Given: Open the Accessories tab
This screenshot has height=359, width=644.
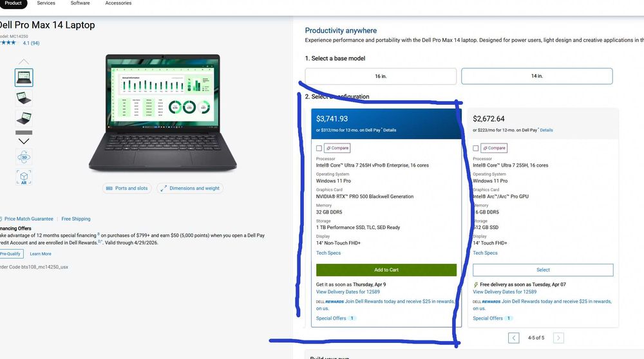Looking at the screenshot, I should [x=118, y=3].
